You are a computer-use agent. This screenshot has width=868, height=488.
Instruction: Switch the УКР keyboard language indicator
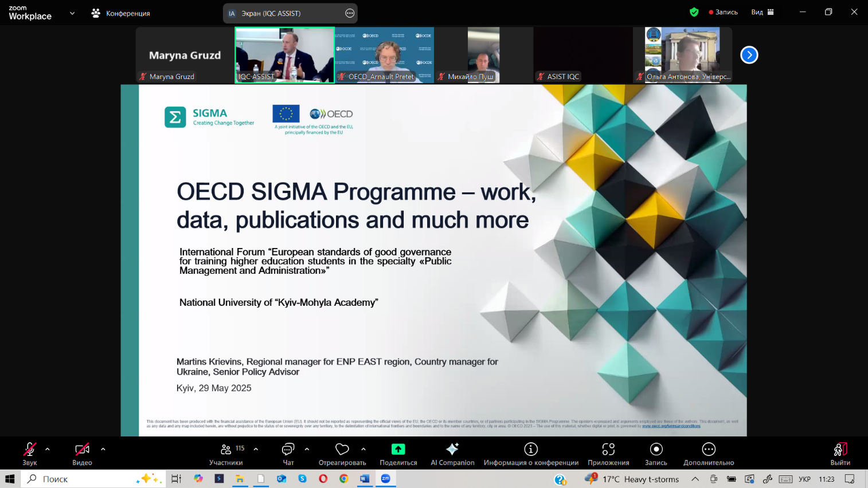pyautogui.click(x=805, y=479)
